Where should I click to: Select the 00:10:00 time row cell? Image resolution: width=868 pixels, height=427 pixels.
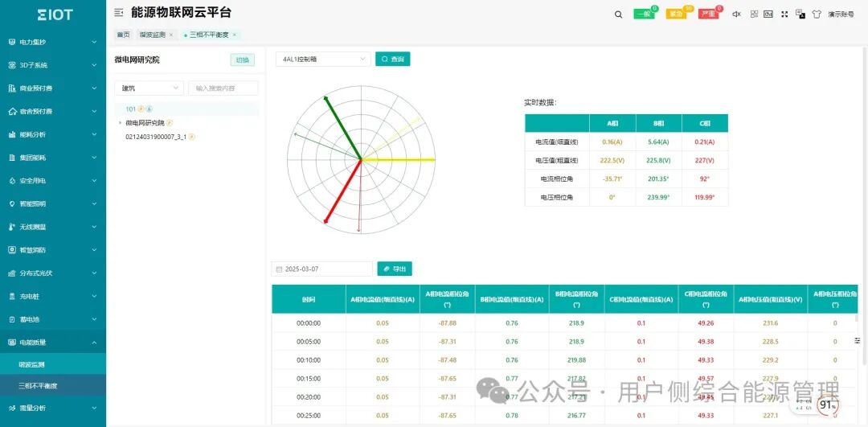coord(309,360)
